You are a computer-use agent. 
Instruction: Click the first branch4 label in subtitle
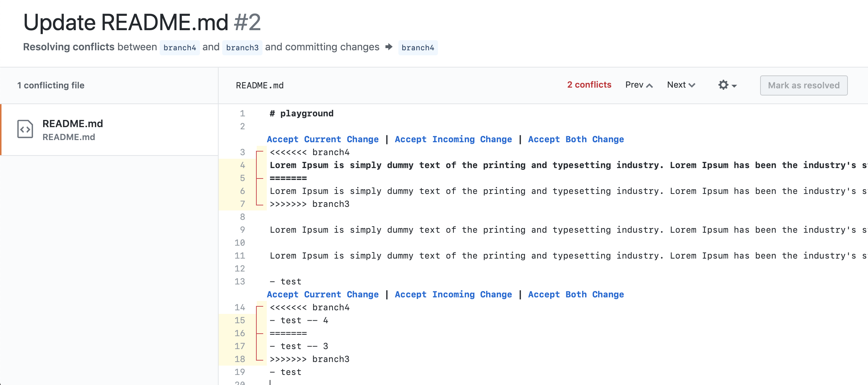click(x=180, y=47)
